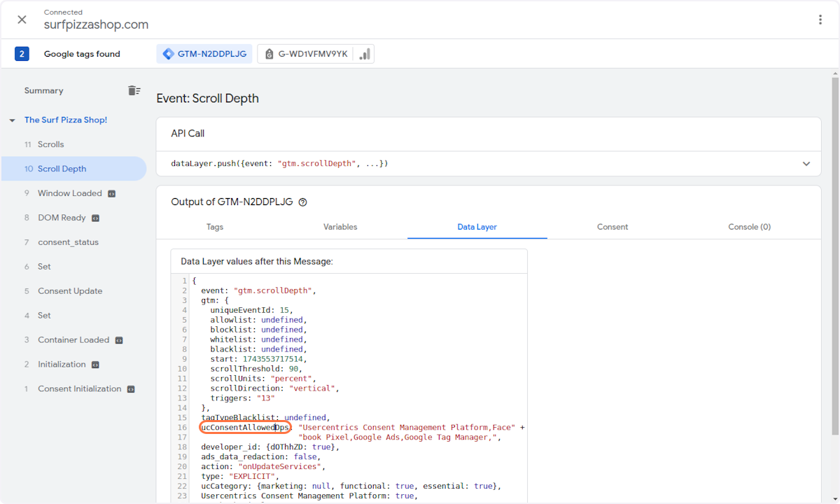
Task: Click the dataLayer.push API call text
Action: 279,164
